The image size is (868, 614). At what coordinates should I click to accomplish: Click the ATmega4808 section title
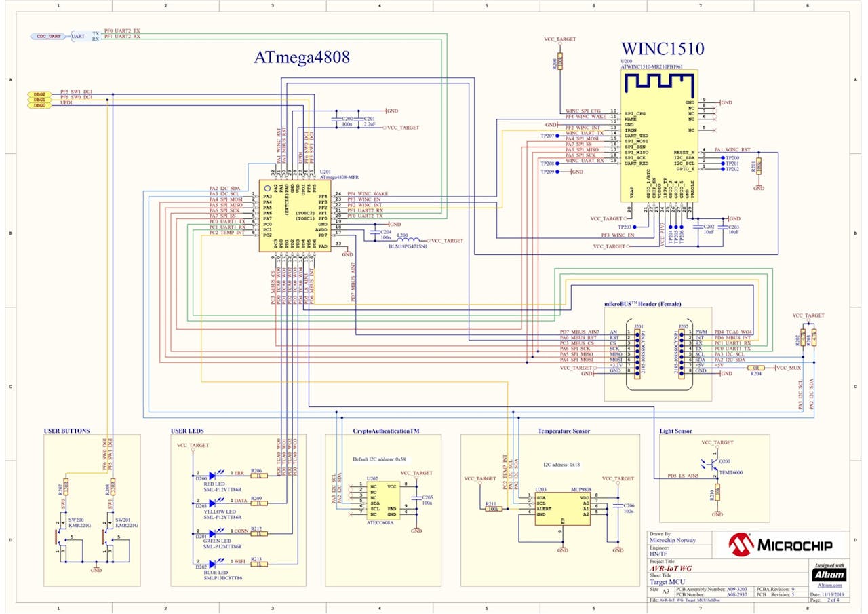(x=302, y=58)
